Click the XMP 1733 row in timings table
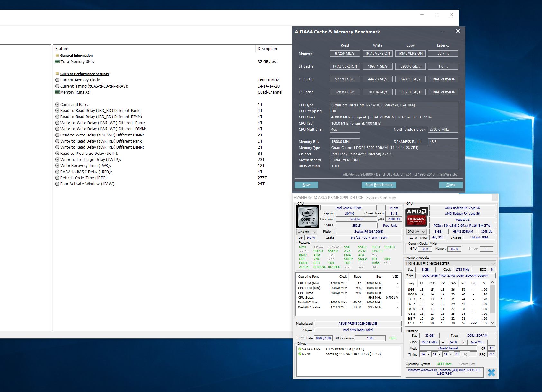 [x=447, y=323]
